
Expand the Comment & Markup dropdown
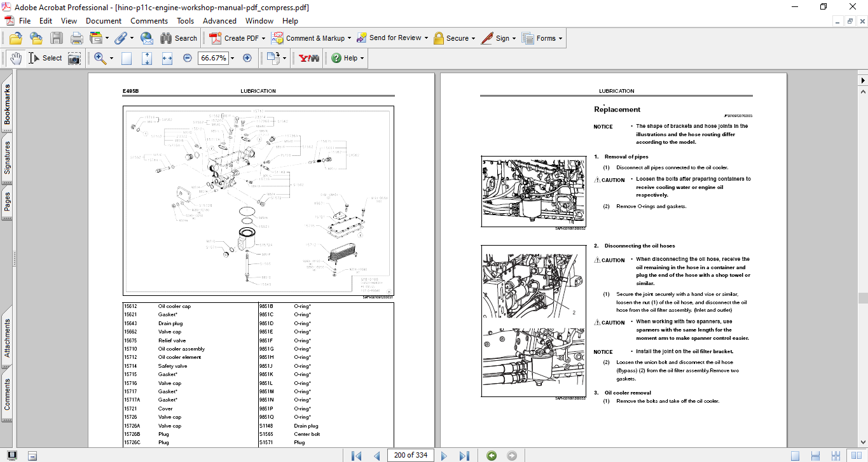pyautogui.click(x=350, y=38)
